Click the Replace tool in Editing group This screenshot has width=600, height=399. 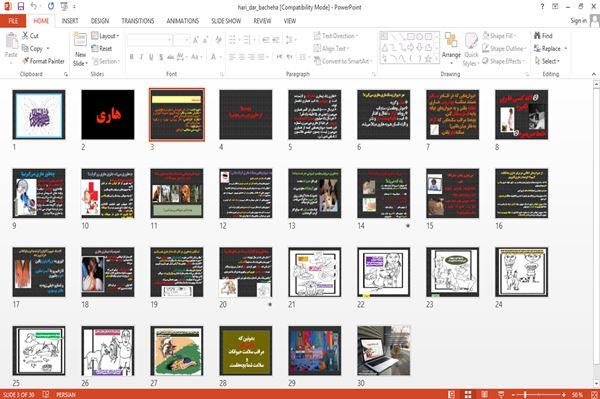pos(549,49)
